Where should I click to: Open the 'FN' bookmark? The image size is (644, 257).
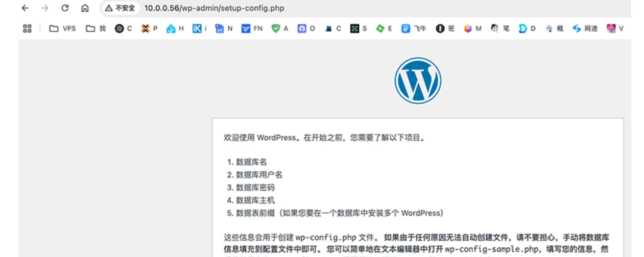[252, 29]
